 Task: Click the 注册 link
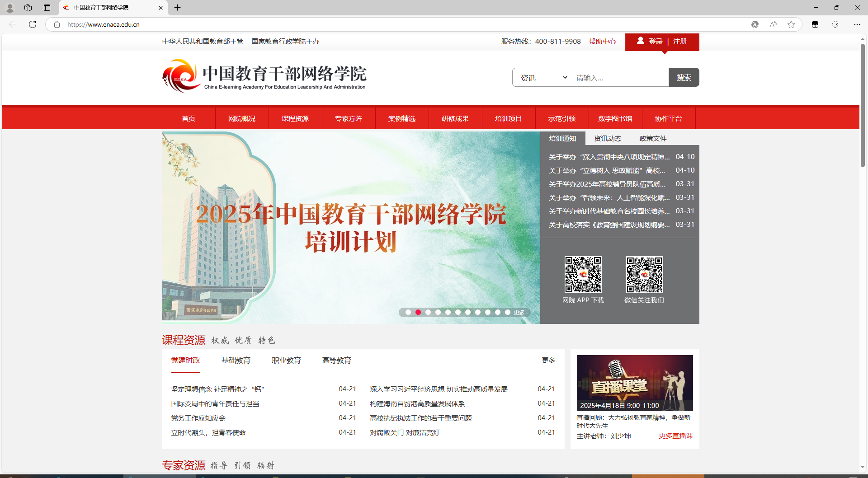[x=680, y=42]
